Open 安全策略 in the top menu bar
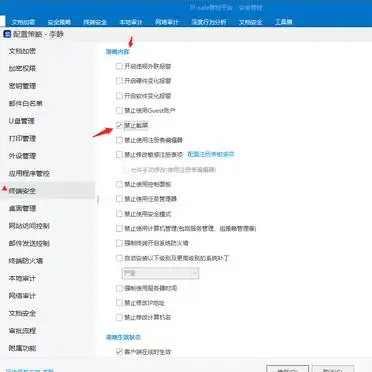 (59, 22)
